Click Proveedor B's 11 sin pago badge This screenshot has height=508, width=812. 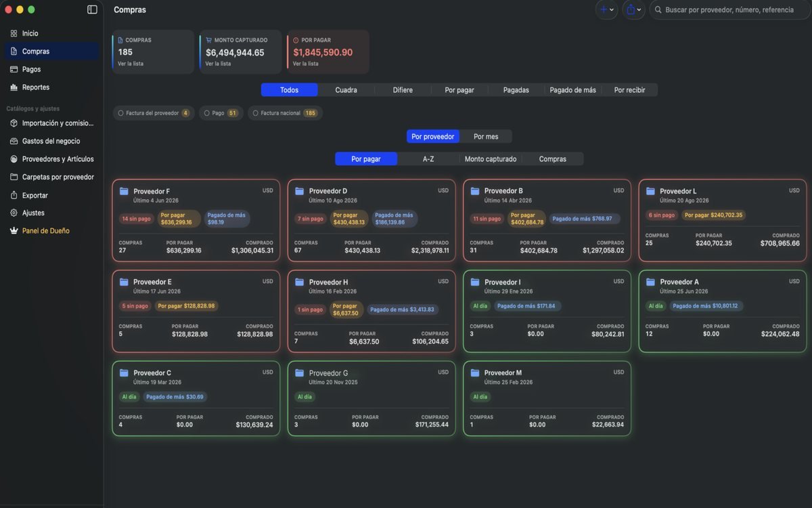[487, 219]
